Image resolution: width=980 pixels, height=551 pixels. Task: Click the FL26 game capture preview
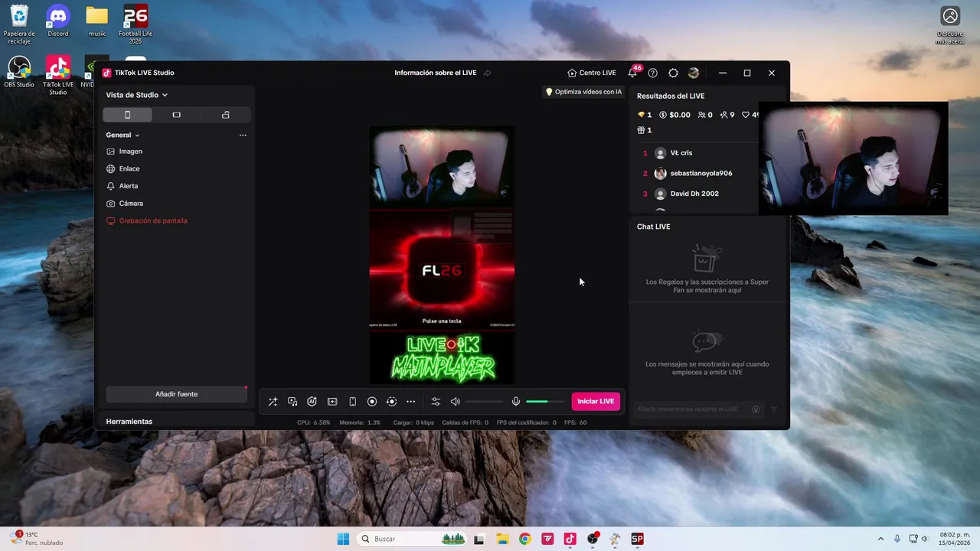442,269
